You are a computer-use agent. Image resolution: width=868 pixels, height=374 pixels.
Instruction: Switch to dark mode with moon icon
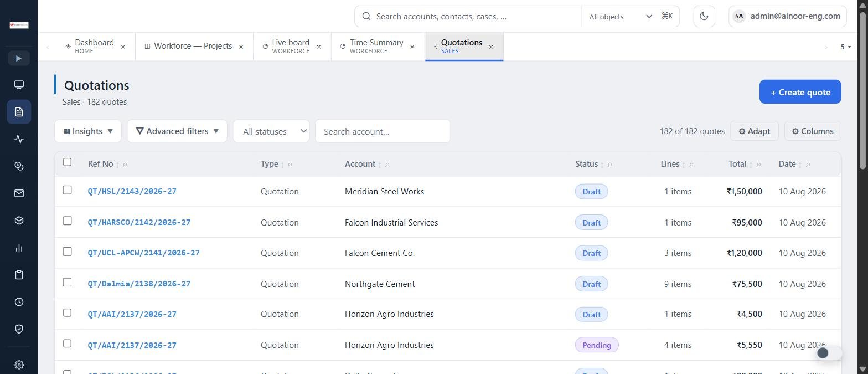704,16
